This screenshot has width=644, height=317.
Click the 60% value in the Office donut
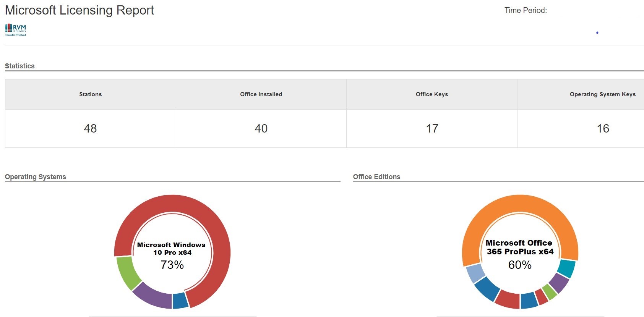(520, 265)
